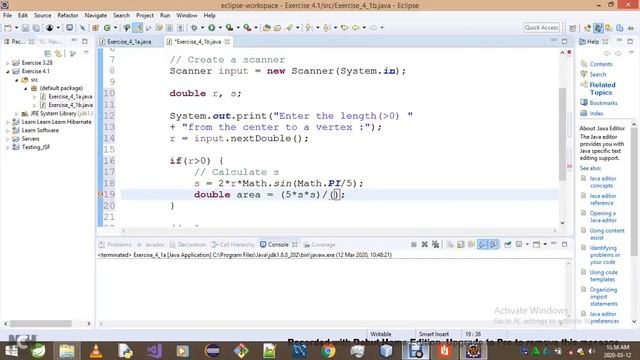Toggle Word Wrap button in Console
This screenshot has width=640, height=360.
[x=471, y=244]
